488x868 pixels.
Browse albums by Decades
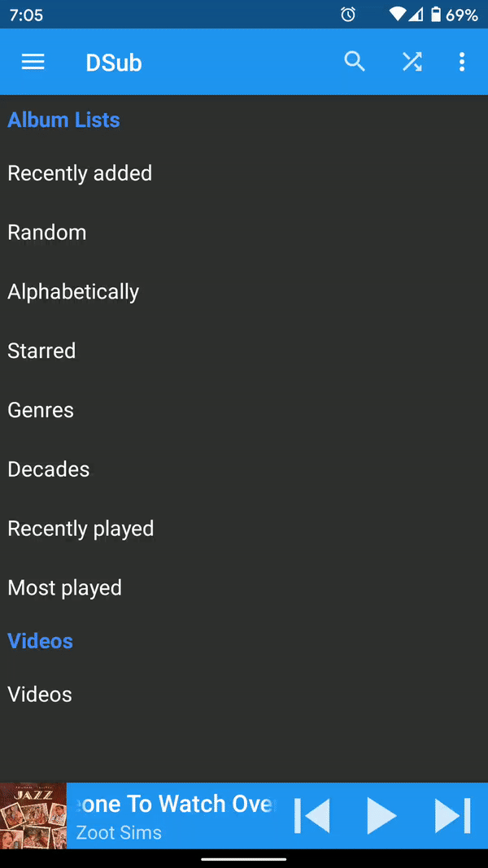point(244,469)
